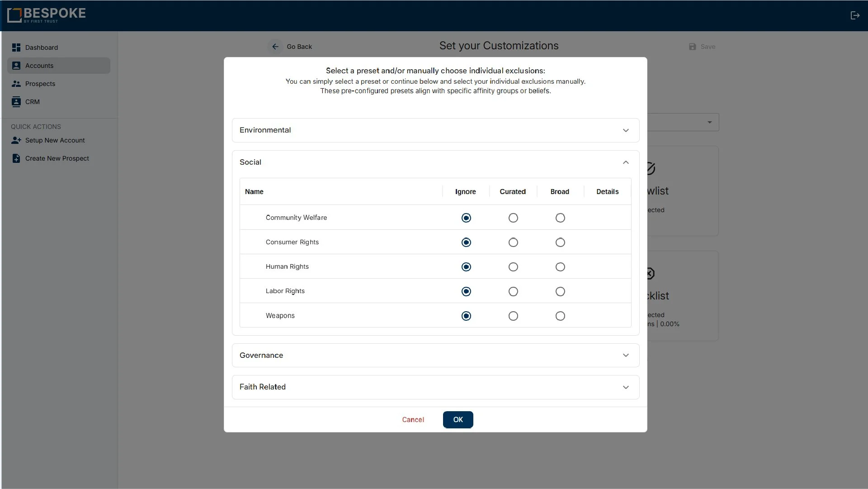Screen dimensions: 868x489
Task: Select Broad for Human Rights
Action: [x=560, y=267]
